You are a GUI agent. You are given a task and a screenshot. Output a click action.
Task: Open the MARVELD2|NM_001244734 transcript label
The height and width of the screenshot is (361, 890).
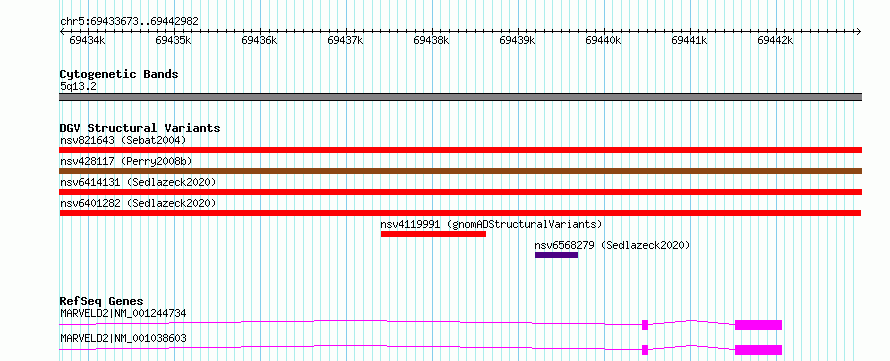click(123, 313)
